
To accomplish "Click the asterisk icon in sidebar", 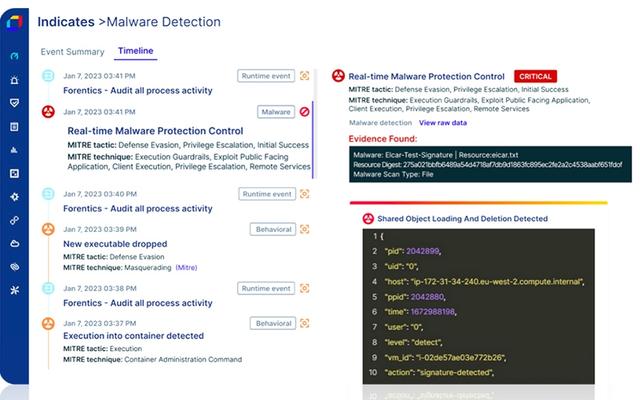I will (14, 290).
